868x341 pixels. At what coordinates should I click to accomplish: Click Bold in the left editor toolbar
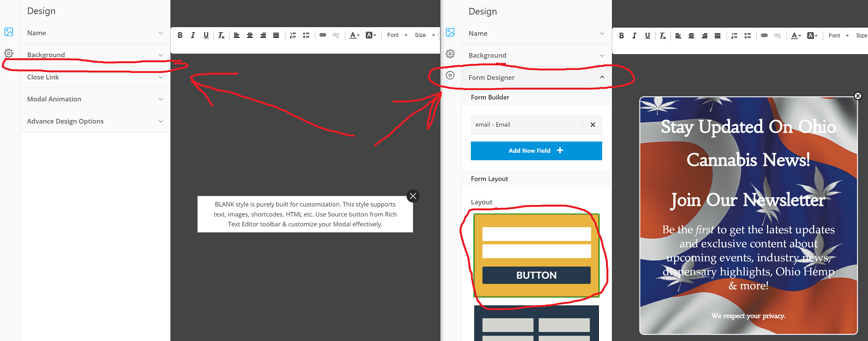(180, 35)
